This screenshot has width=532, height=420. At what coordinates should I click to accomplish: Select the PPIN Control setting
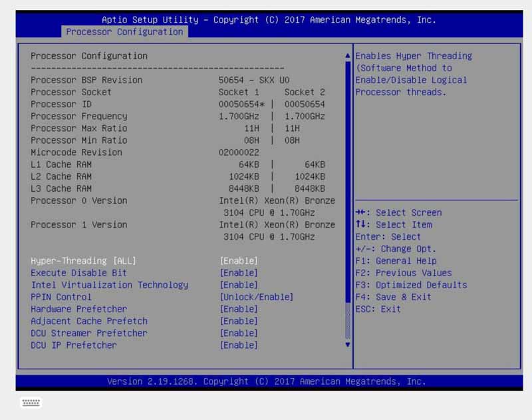(61, 297)
